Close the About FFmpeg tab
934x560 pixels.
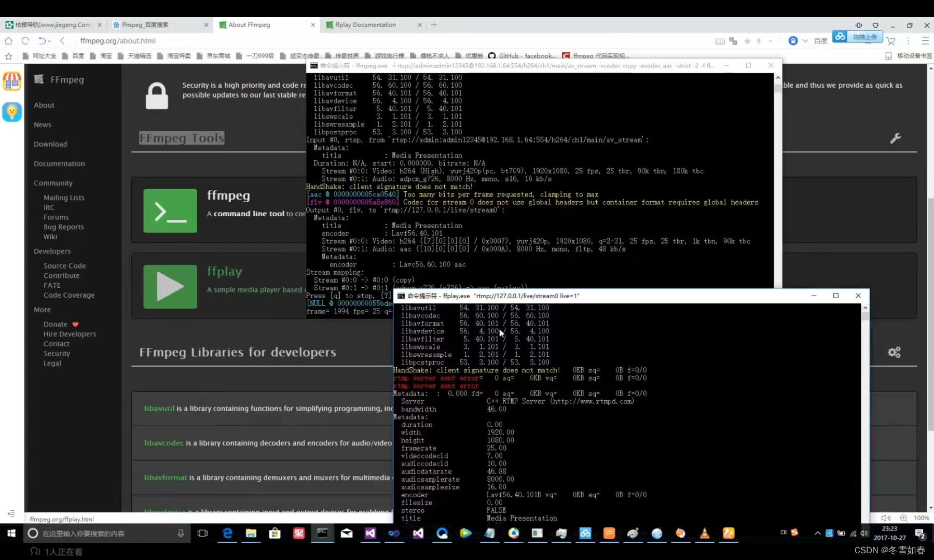click(x=313, y=25)
